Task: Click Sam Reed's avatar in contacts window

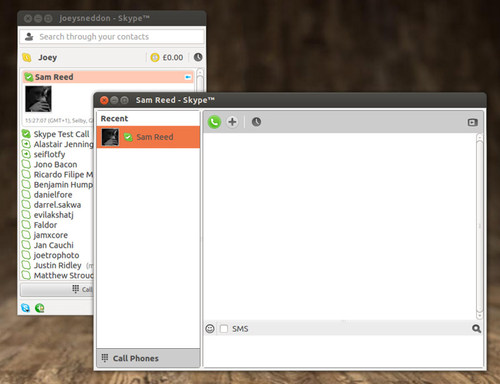Action: [38, 99]
